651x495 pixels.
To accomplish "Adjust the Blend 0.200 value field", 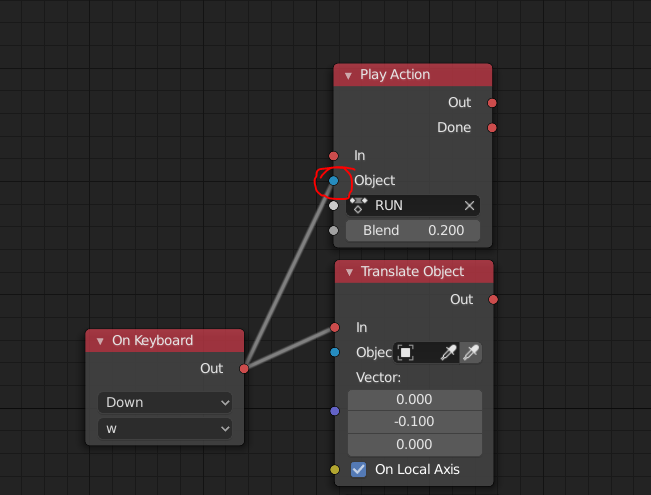I will click(413, 230).
